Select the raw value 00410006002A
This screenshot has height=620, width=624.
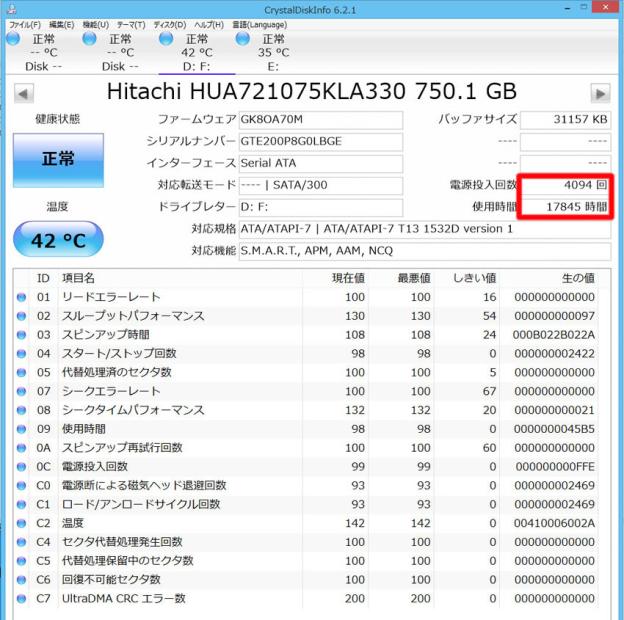pos(554,523)
